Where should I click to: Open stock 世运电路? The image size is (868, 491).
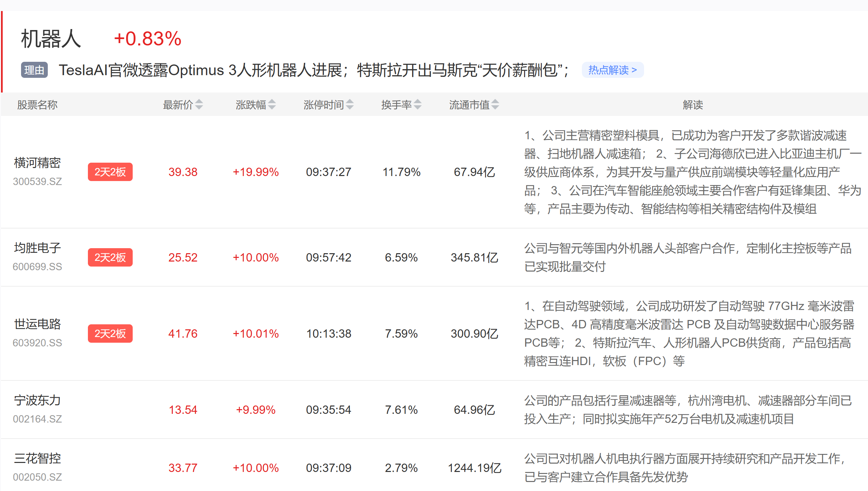pos(37,324)
